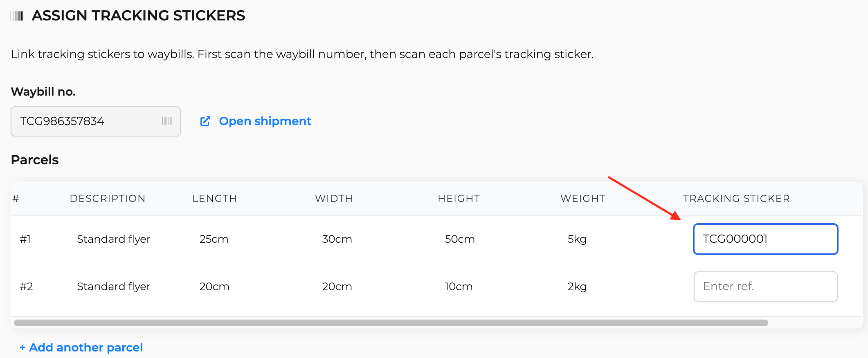Click the external link icon beside Open shipment
This screenshot has width=868, height=358.
pyautogui.click(x=205, y=121)
